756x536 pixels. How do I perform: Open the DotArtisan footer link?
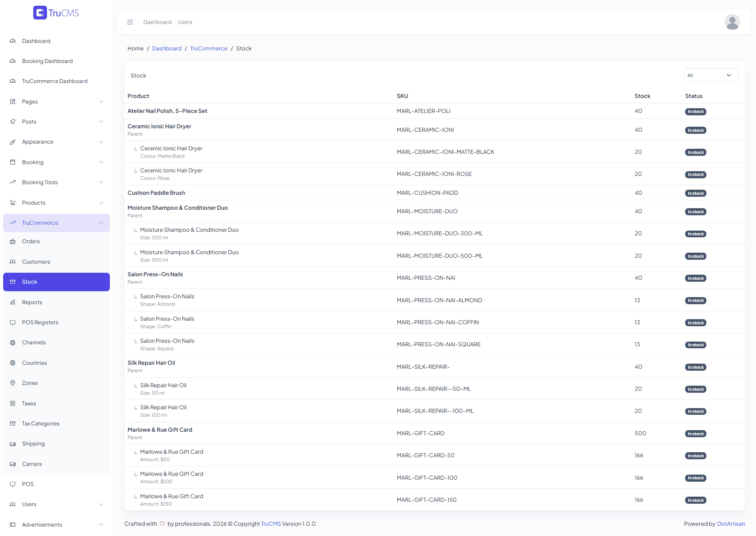coord(731,524)
